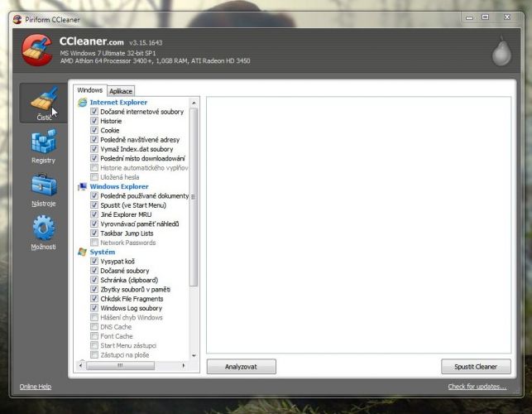Click the title bar CCleaner icon
The width and height of the screenshot is (532, 414).
pos(17,20)
